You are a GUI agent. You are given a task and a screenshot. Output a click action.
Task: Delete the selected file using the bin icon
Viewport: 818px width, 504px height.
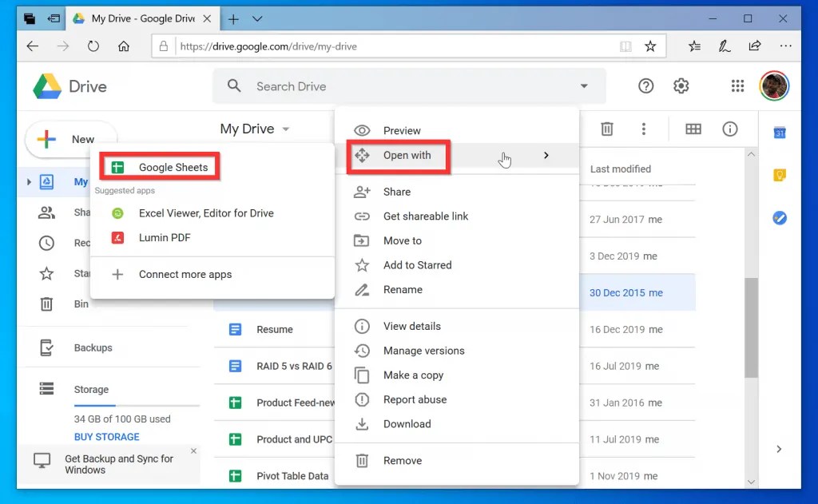607,129
